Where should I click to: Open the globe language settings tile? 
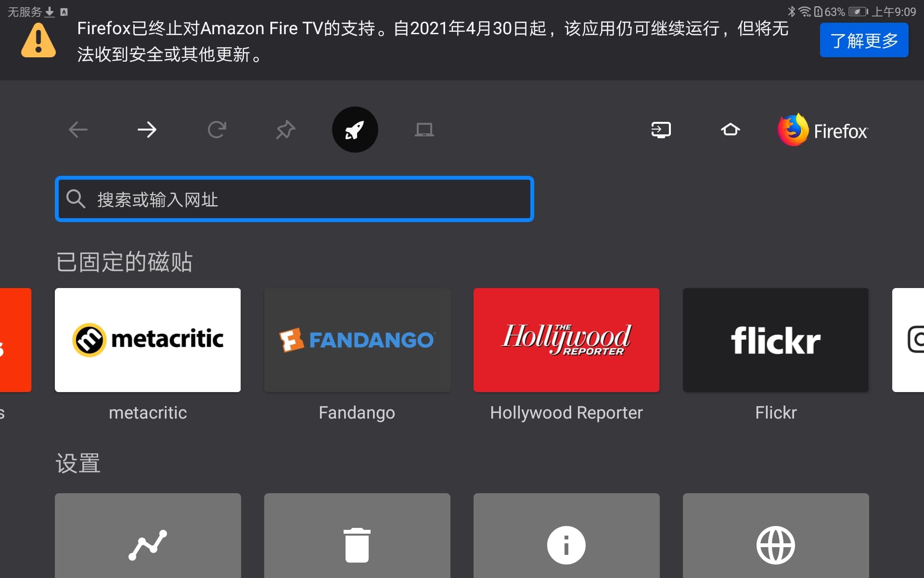pos(776,536)
